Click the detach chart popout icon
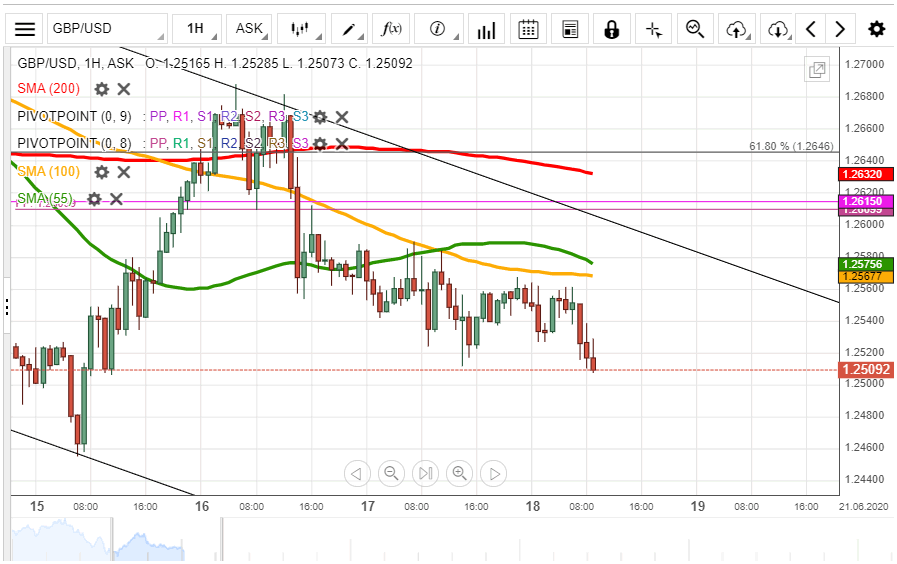Viewport: 897px width, 564px height. pyautogui.click(x=817, y=70)
